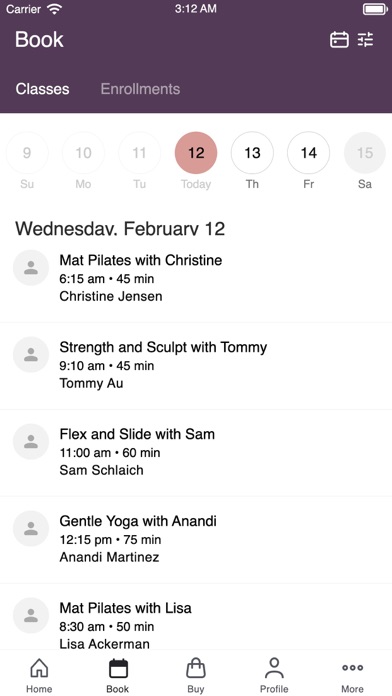Open Mat Pilates with Christine class
Screen dimensions: 392x696
[x=196, y=278]
